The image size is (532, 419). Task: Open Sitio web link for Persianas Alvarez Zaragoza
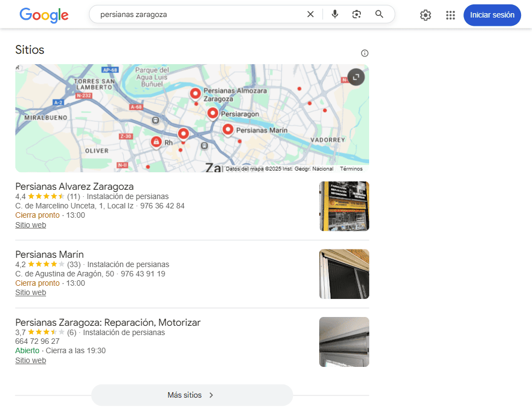[31, 225]
